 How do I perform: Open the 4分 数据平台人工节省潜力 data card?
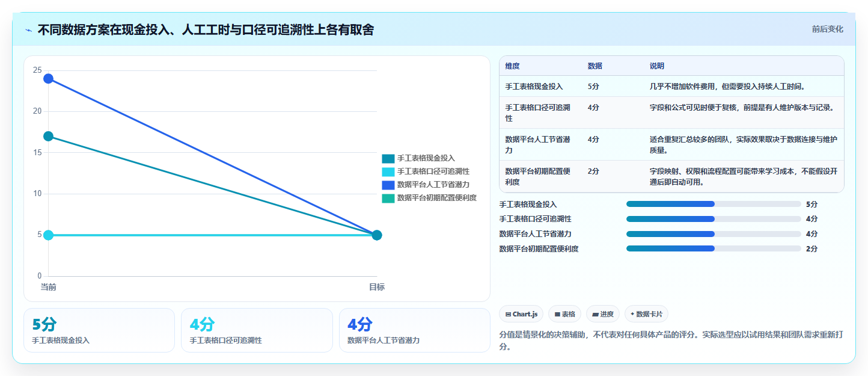[415, 330]
